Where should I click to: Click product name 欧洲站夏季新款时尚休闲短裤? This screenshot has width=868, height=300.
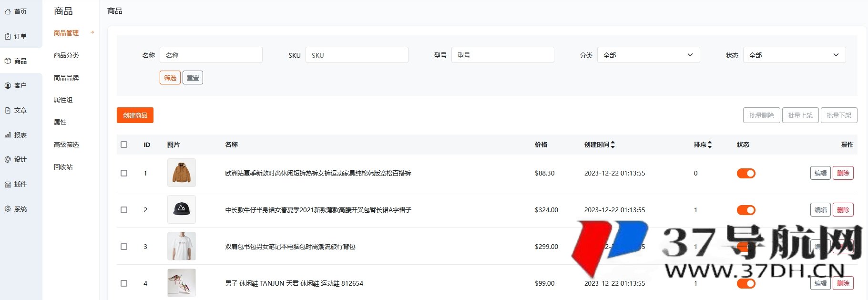[x=318, y=173]
